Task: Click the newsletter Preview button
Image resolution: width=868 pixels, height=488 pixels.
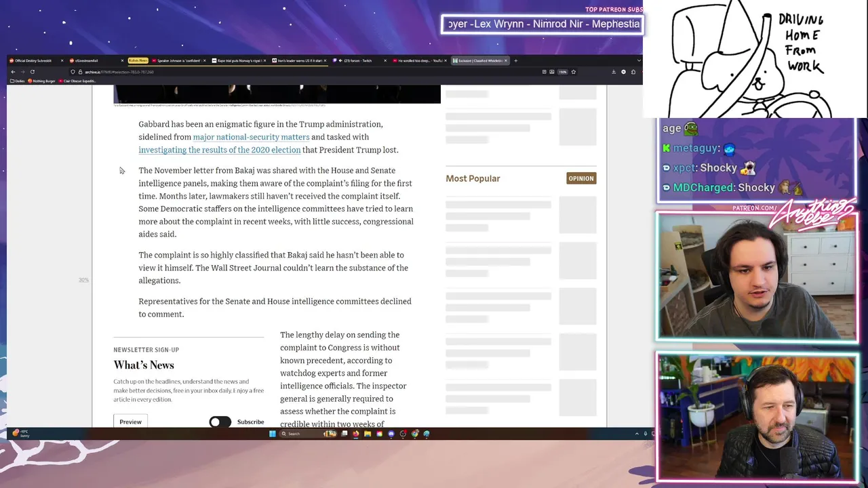Action: [131, 422]
